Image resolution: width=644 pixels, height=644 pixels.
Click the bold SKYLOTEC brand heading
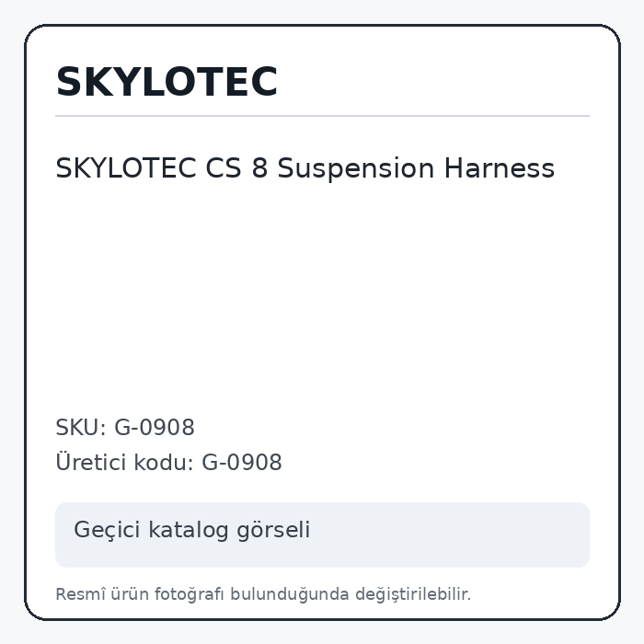pyautogui.click(x=167, y=82)
